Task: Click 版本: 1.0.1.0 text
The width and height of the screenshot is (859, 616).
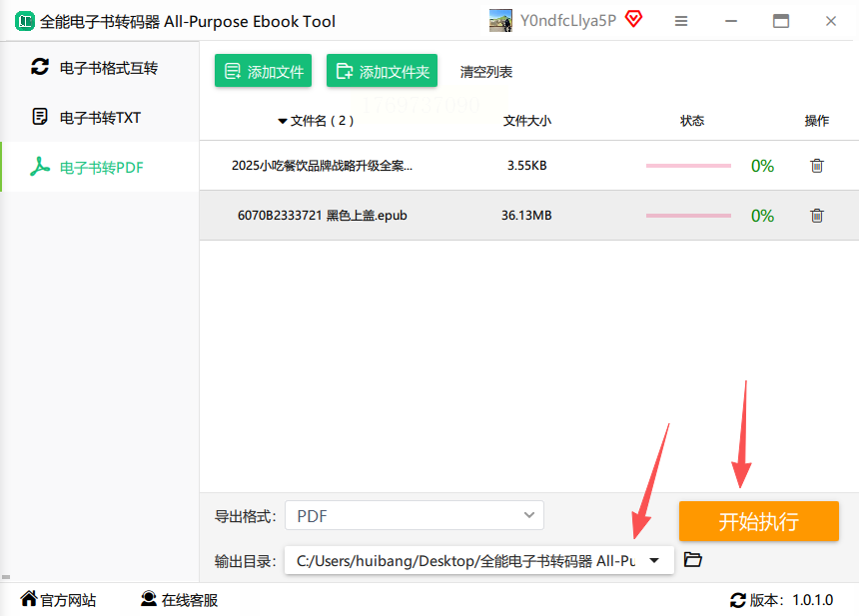Action: [792, 600]
